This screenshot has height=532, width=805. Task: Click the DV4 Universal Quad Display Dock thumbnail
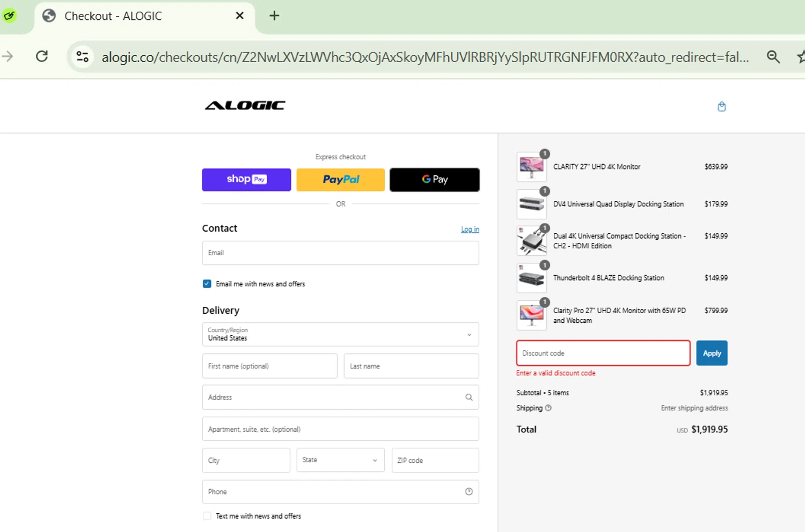coord(531,204)
